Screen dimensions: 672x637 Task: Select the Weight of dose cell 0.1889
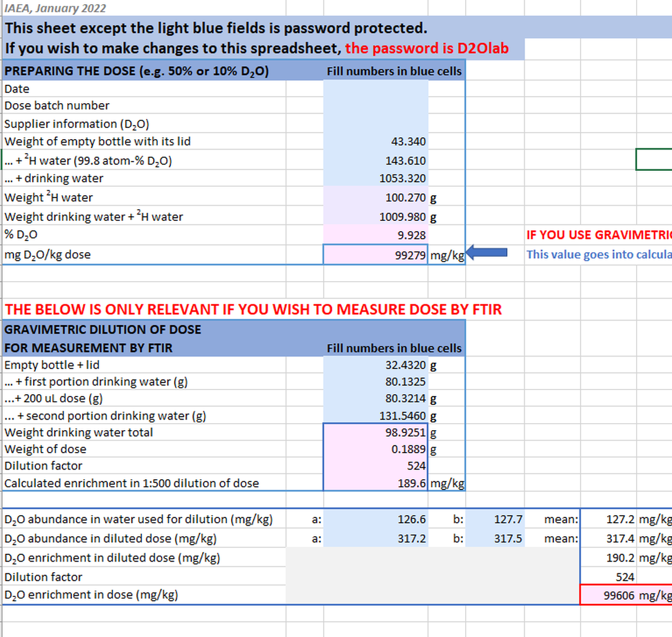(375, 449)
